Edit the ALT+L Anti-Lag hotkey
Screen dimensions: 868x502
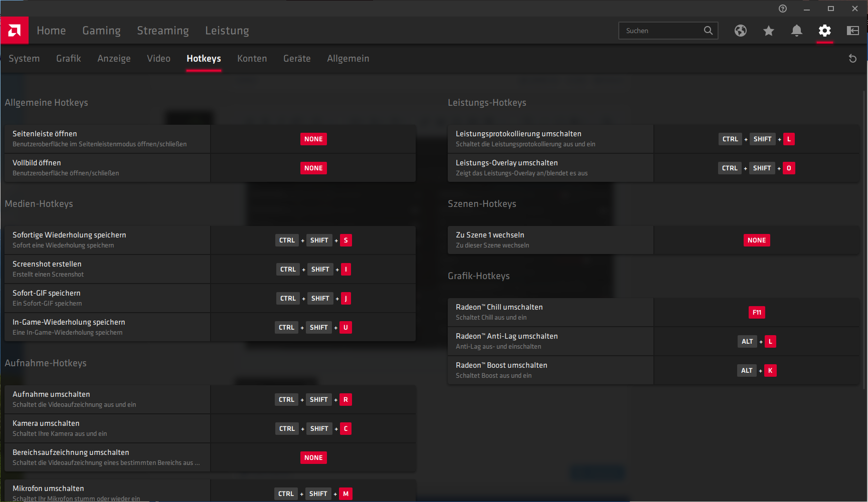[757, 342]
